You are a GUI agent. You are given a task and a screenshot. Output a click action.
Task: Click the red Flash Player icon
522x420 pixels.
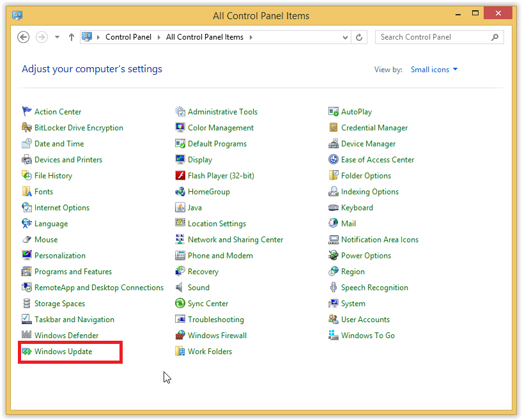pyautogui.click(x=180, y=175)
